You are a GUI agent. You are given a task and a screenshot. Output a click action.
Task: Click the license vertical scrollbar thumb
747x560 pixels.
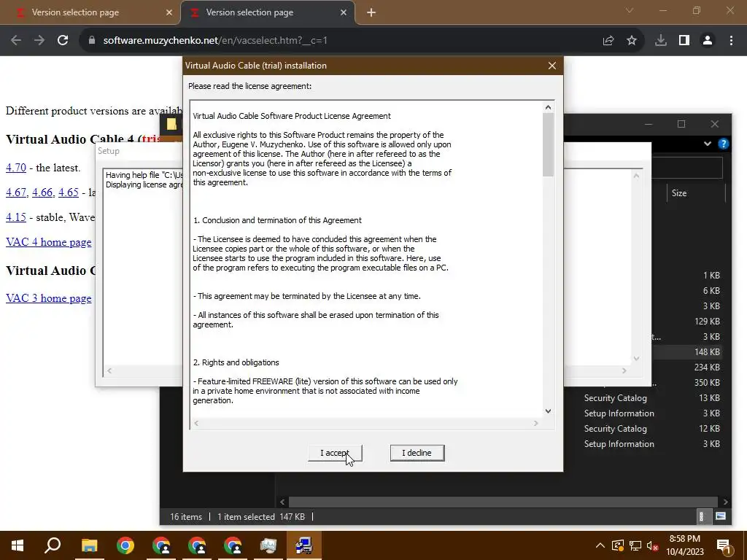click(548, 145)
